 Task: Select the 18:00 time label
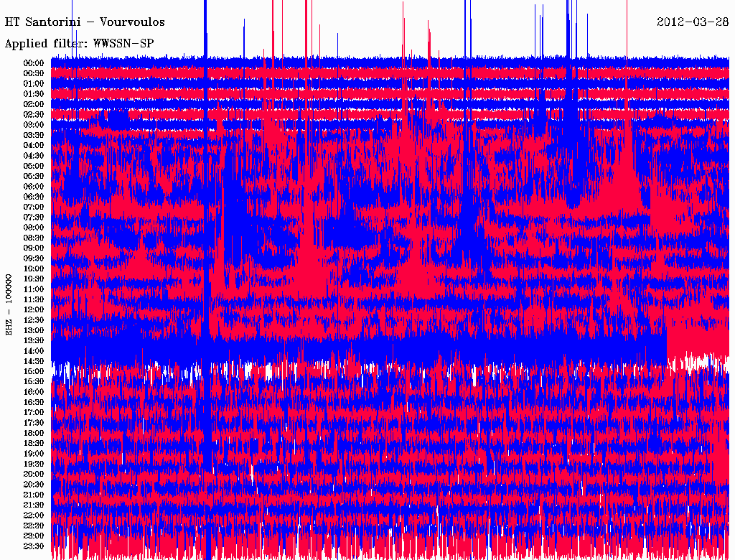(34, 434)
